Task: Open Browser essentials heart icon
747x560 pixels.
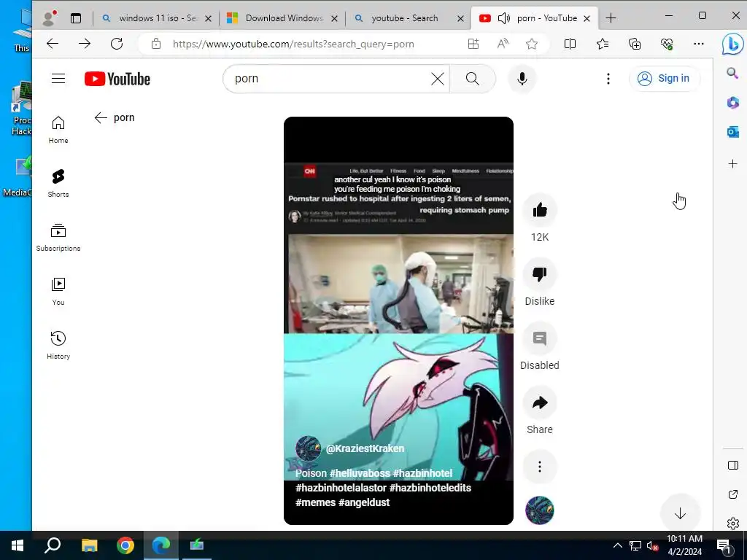Action: (667, 44)
